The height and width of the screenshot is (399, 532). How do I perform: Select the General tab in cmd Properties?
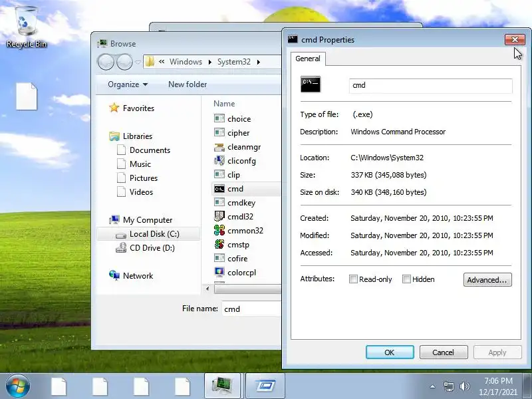click(308, 59)
